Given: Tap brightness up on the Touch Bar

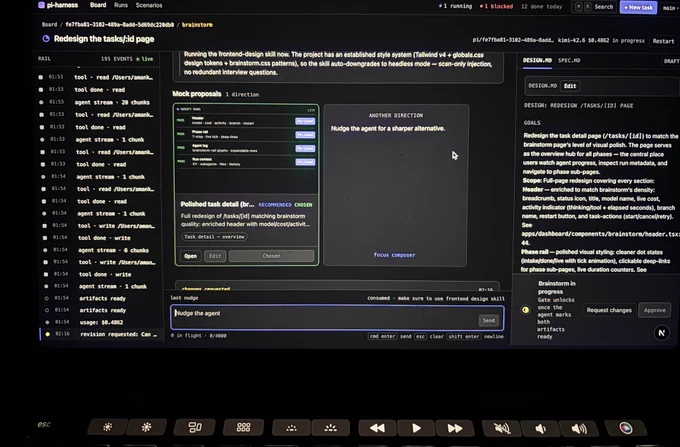Looking at the screenshot, I should (x=147, y=427).
